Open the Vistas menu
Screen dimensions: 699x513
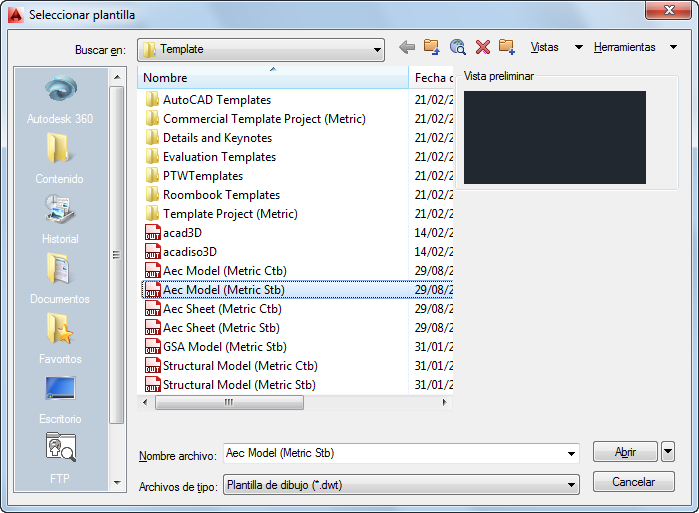click(x=544, y=47)
